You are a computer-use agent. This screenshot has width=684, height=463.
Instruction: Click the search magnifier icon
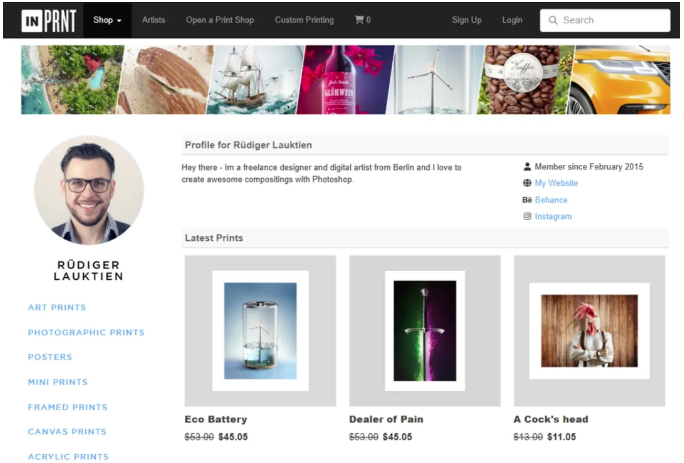coord(553,20)
